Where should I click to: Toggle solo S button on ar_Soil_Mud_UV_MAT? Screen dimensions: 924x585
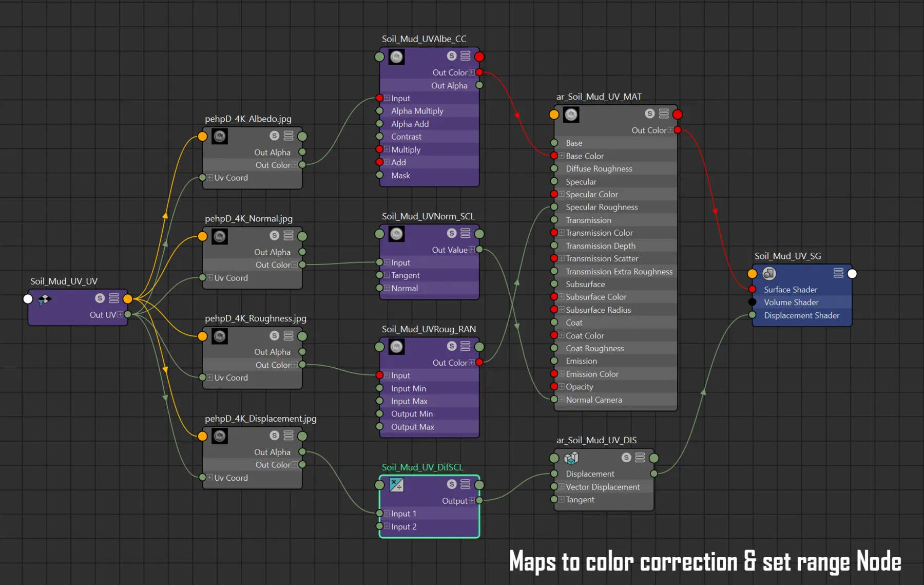[650, 114]
